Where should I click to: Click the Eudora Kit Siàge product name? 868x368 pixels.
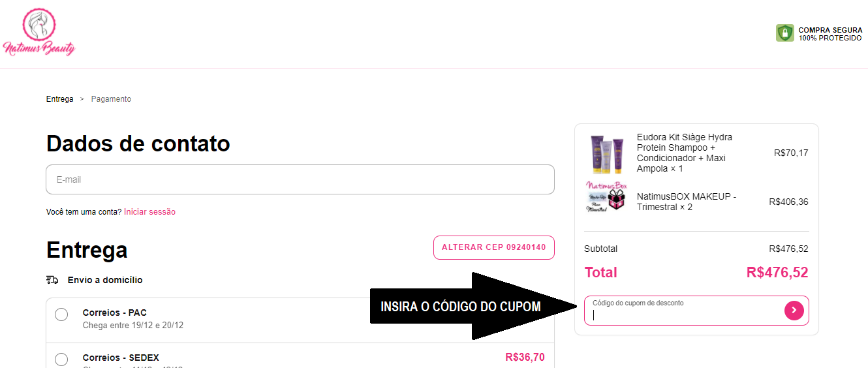(684, 153)
